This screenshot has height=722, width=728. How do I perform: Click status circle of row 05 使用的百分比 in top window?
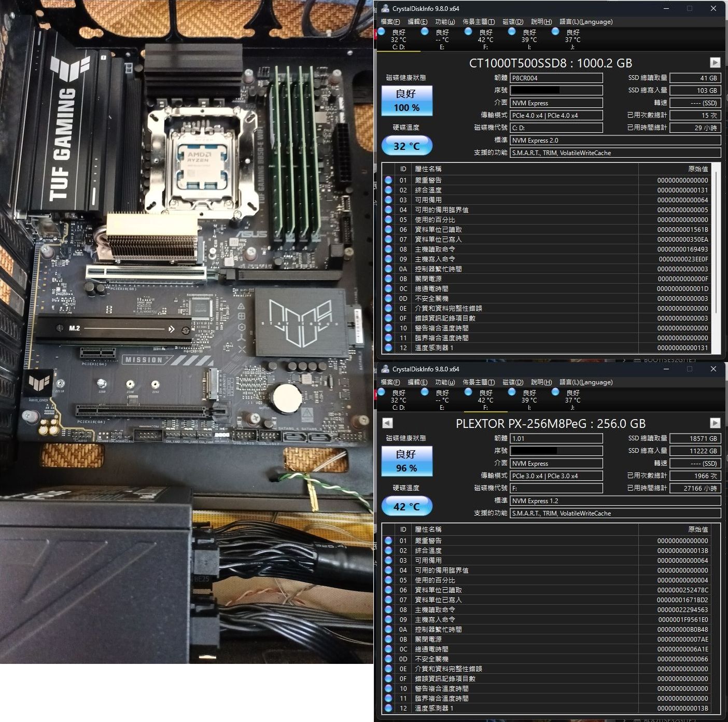click(x=388, y=219)
